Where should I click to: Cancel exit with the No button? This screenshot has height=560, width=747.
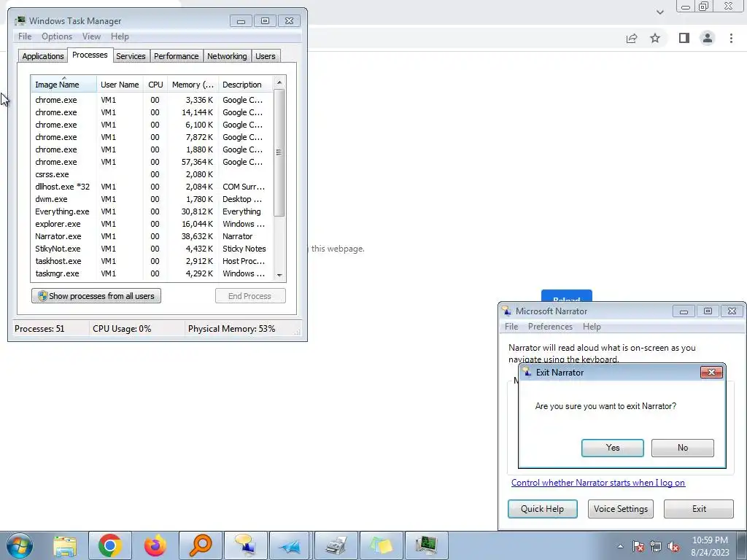683,448
